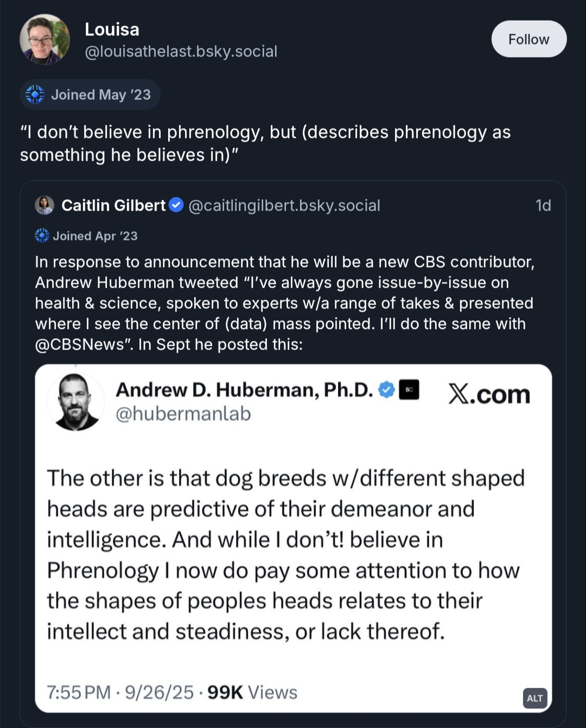Screen dimensions: 586x728
Task: Click Louisa's profile avatar
Action: pos(44,39)
